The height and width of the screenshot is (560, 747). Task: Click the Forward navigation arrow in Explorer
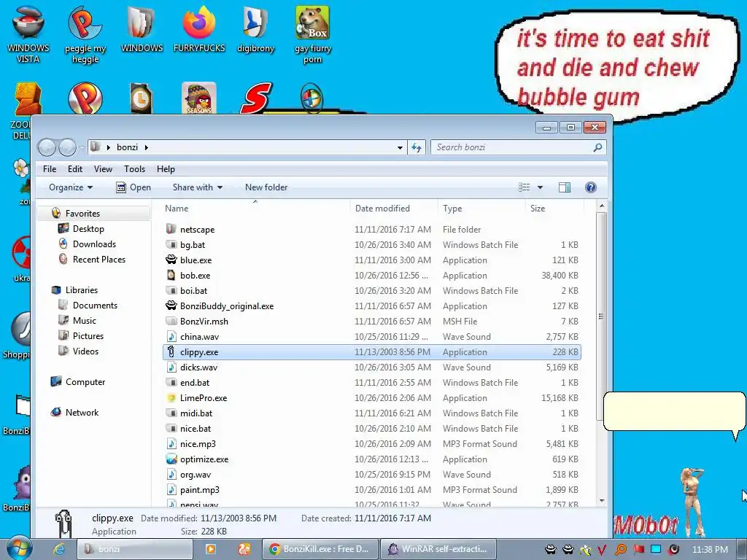pos(67,147)
